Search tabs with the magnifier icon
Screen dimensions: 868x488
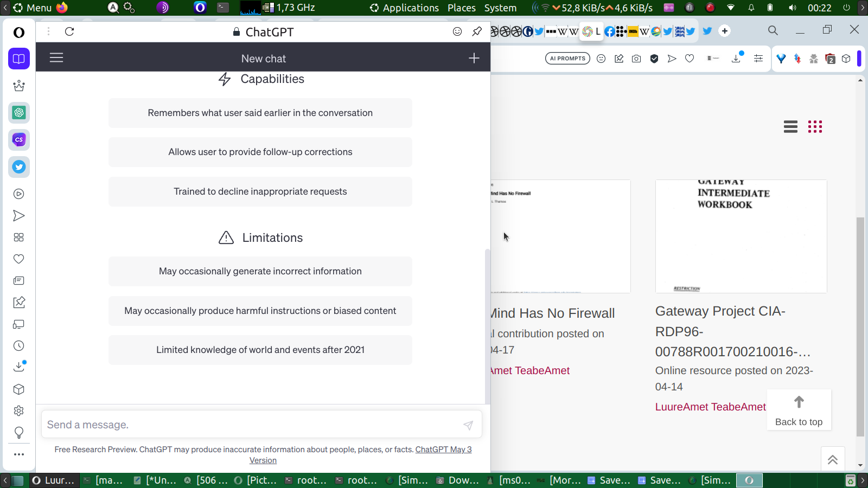coord(773,30)
